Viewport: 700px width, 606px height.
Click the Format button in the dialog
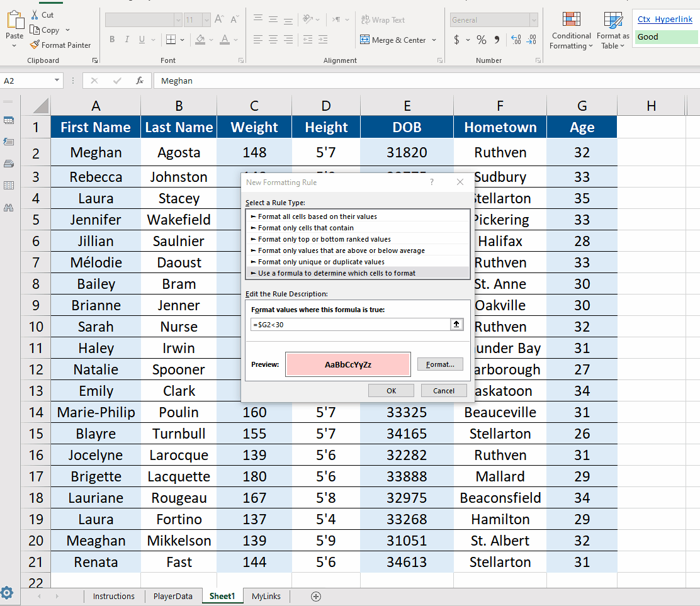tap(439, 364)
